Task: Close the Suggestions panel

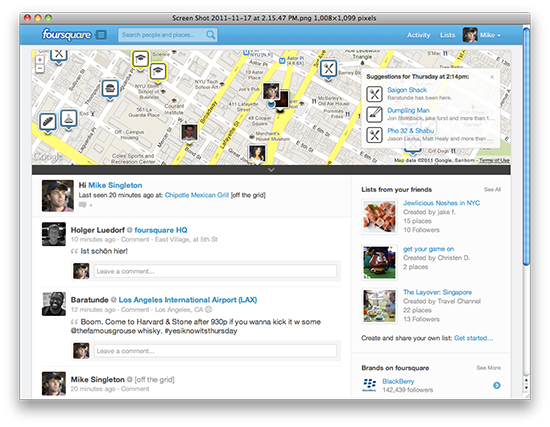Action: click(x=492, y=77)
